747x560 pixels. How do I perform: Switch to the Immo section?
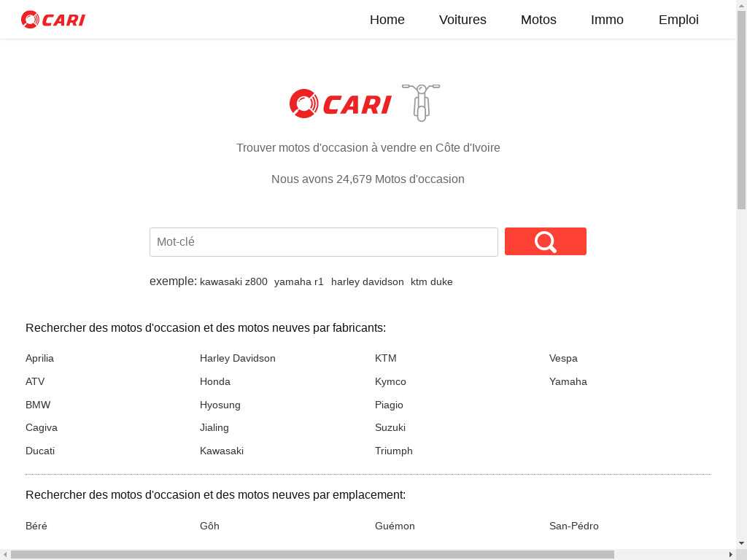pyautogui.click(x=607, y=20)
